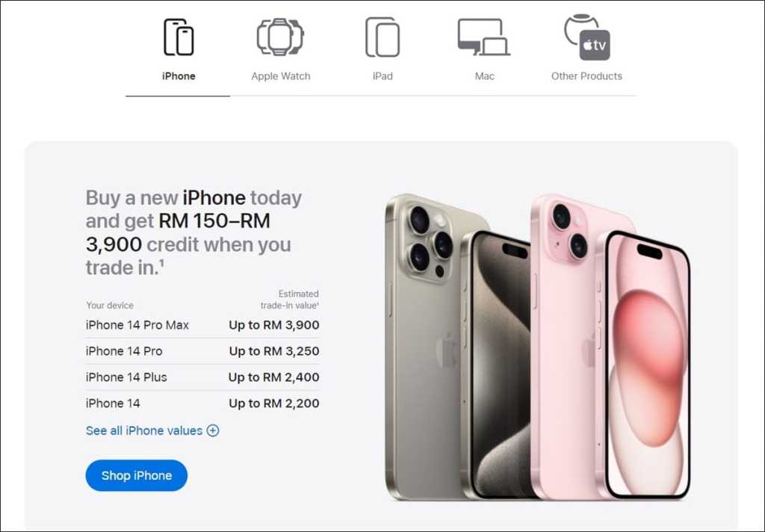Select the iPhone 14 Plus trade-in row
Image resolution: width=765 pixels, height=532 pixels.
click(x=202, y=377)
